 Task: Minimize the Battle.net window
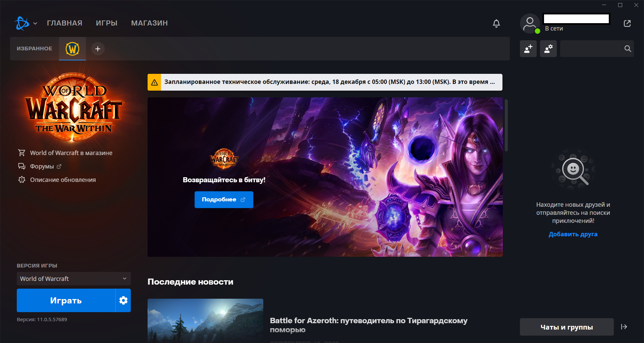pyautogui.click(x=604, y=5)
